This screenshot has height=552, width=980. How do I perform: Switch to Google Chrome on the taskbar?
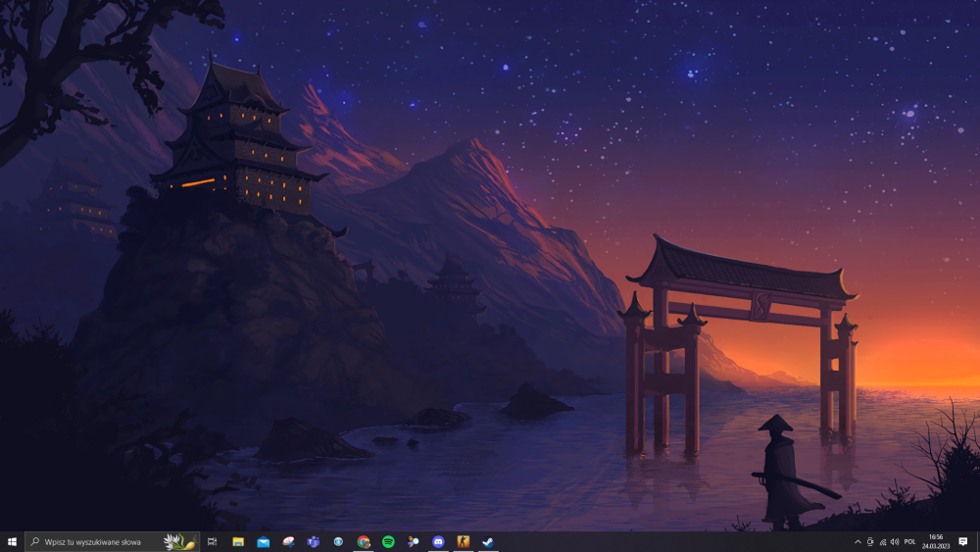coord(364,541)
